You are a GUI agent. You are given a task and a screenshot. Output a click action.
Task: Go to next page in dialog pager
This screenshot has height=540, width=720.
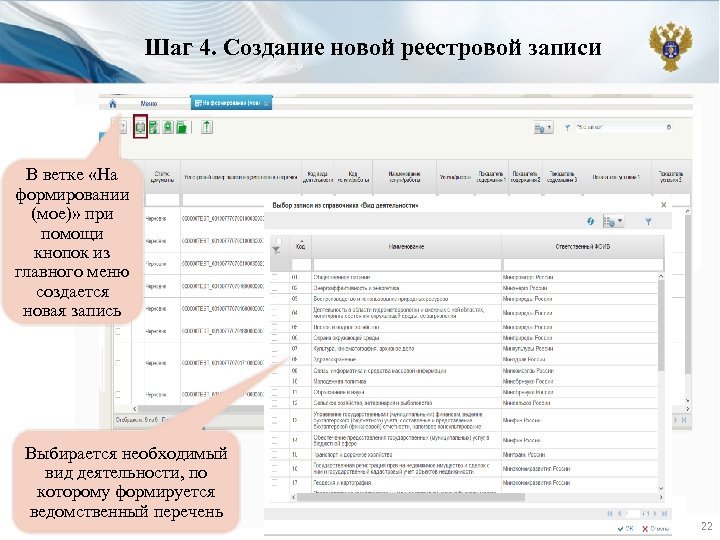[x=655, y=513]
